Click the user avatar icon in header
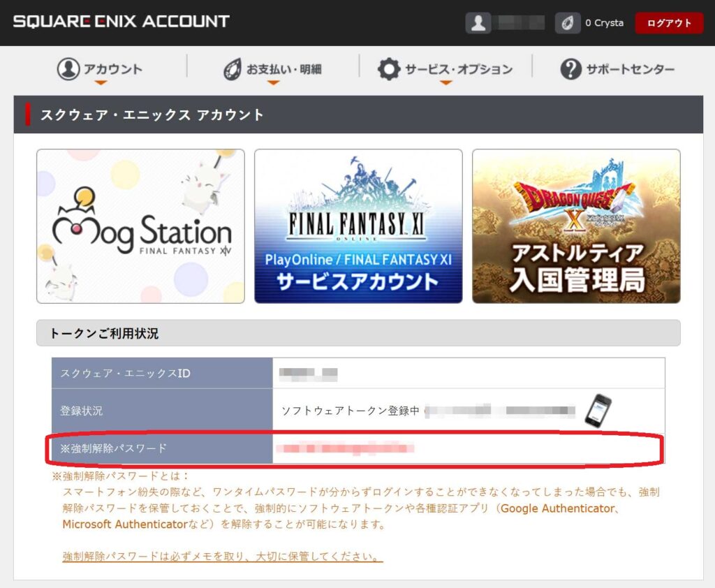The width and height of the screenshot is (715, 588). [478, 23]
